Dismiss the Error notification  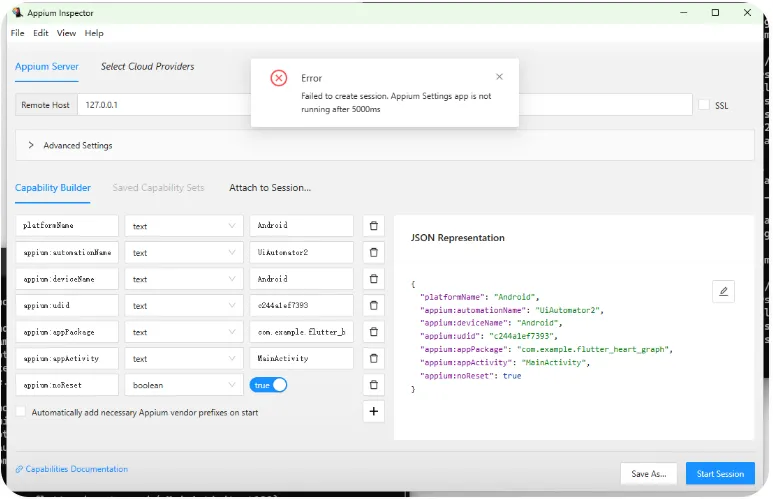[499, 77]
